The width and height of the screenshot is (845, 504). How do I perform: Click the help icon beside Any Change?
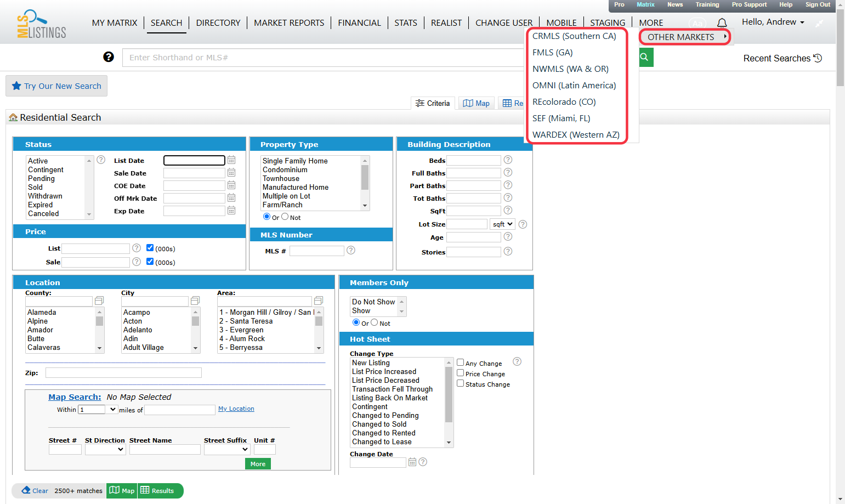click(x=517, y=361)
